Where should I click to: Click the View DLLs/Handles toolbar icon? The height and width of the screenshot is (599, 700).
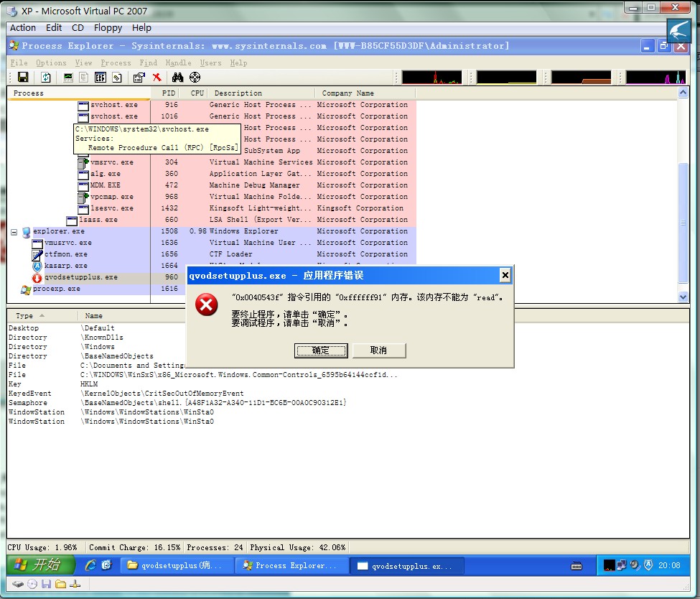point(116,78)
